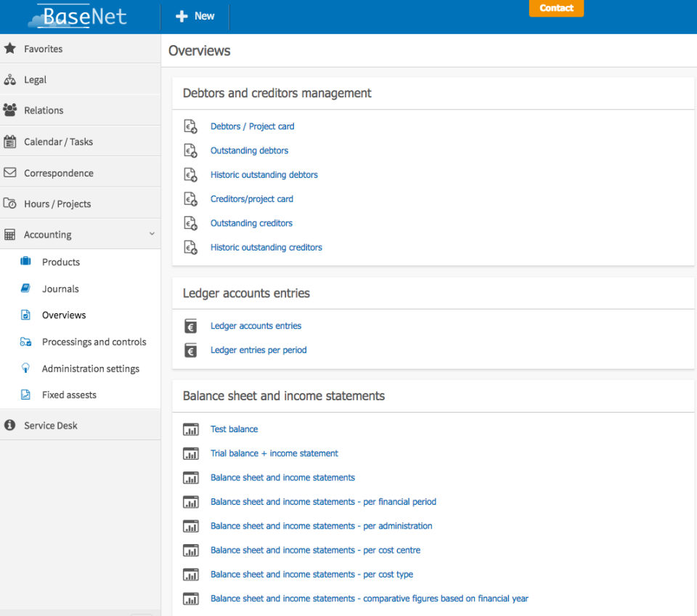Click the Hours / Projects folder icon
697x616 pixels.
10,204
